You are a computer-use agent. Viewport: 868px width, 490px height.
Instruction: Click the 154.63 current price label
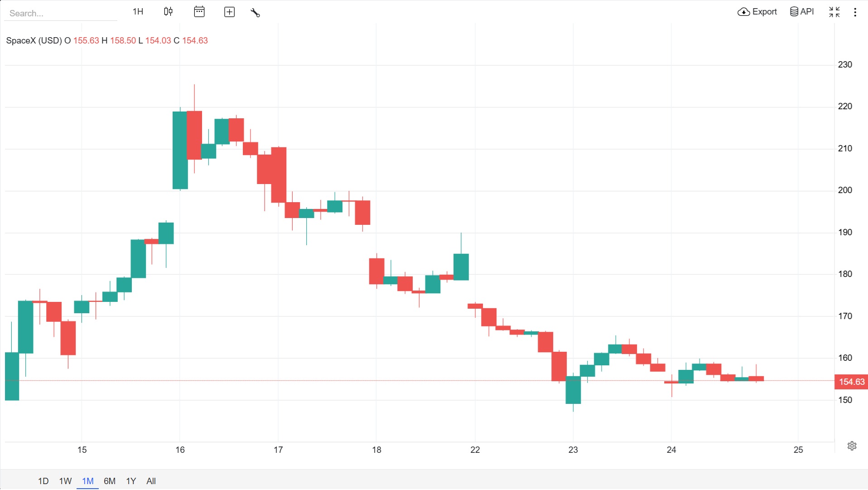click(851, 382)
